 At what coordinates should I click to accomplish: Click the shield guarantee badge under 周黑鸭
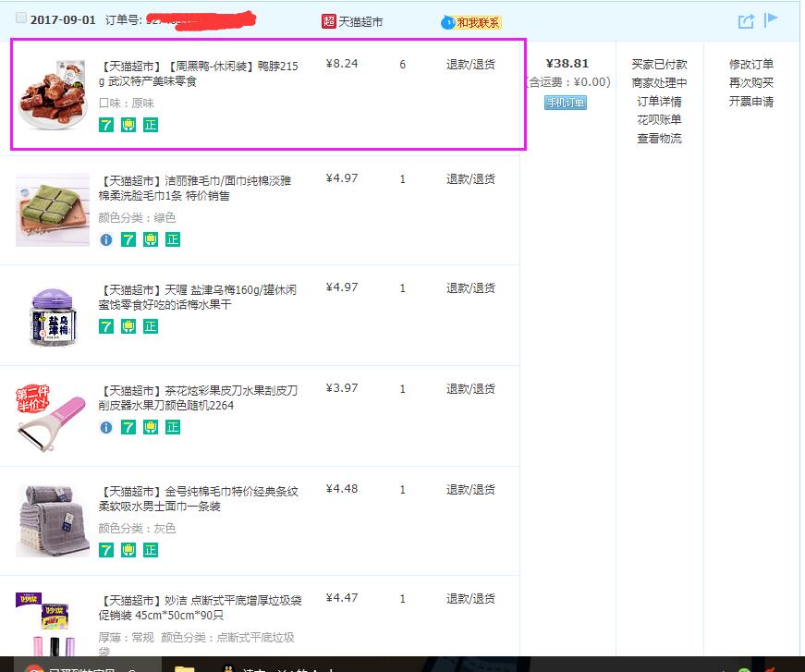(x=128, y=125)
